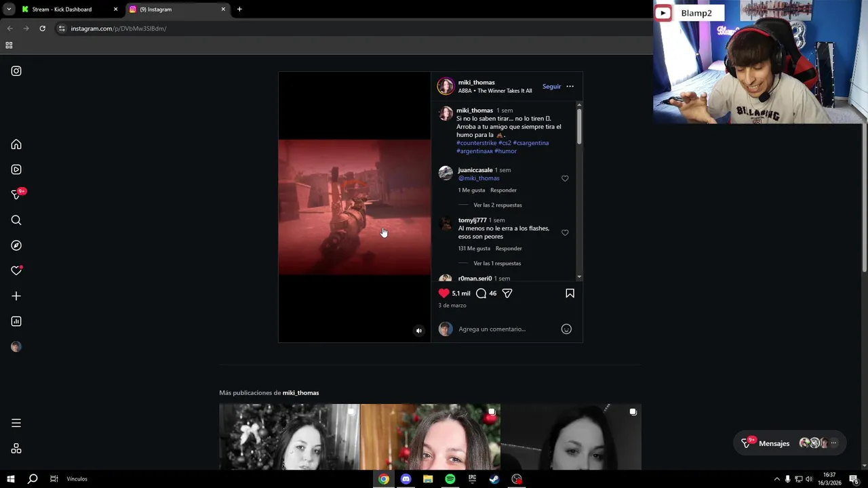Open Notifications heart in sidebar

click(x=16, y=270)
